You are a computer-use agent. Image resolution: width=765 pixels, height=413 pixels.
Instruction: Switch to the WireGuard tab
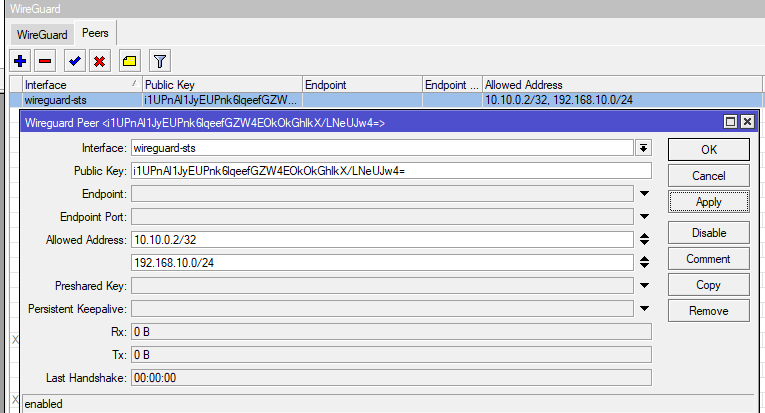(x=42, y=35)
